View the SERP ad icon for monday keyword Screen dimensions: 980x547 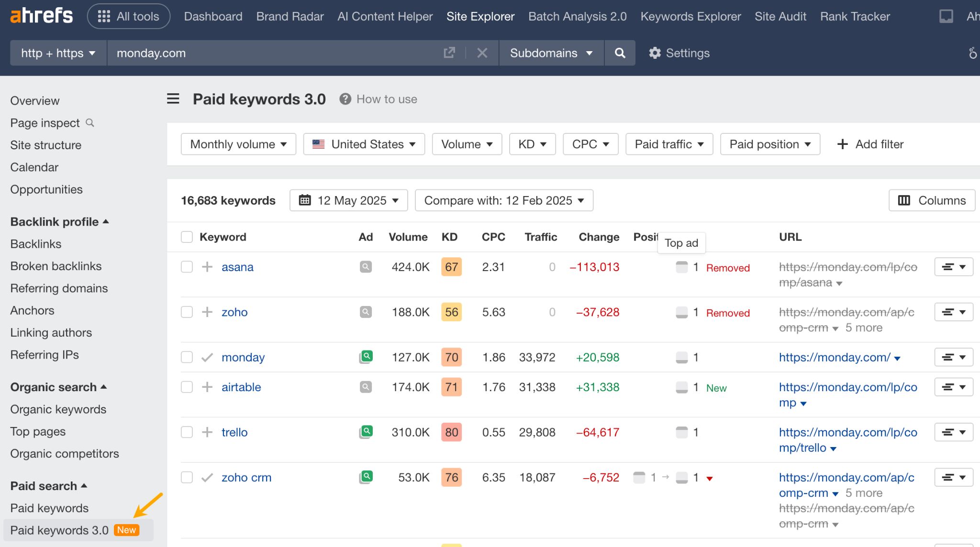coord(366,357)
